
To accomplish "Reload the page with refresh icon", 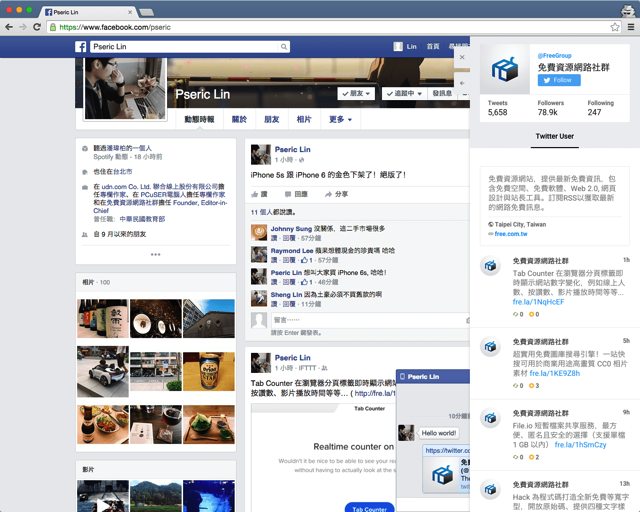I will tap(37, 27).
